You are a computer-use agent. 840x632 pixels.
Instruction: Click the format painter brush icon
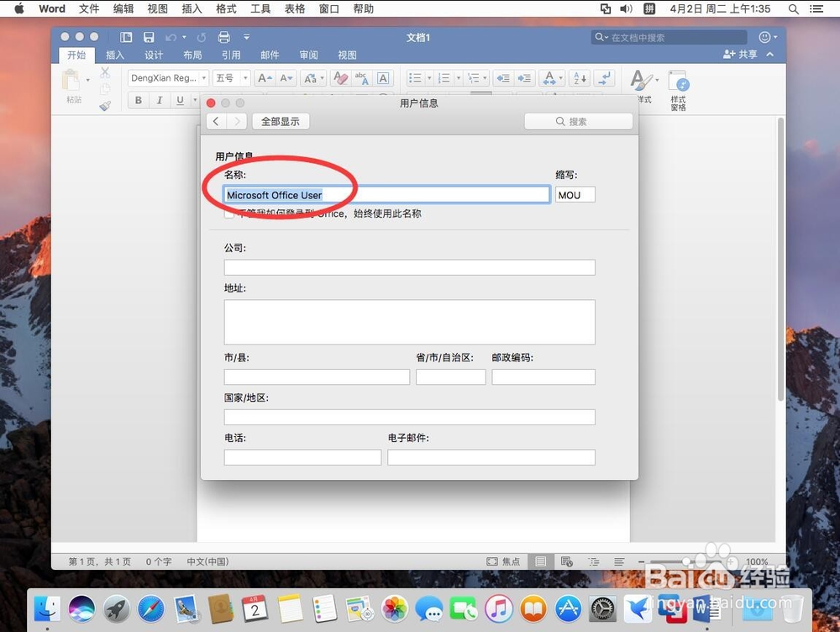[x=105, y=106]
